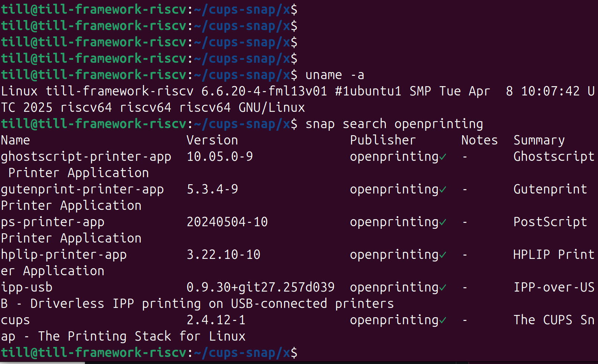Click version '0.9.30+git27.257d039'
Screen dimensions: 598x364
(x=261, y=287)
